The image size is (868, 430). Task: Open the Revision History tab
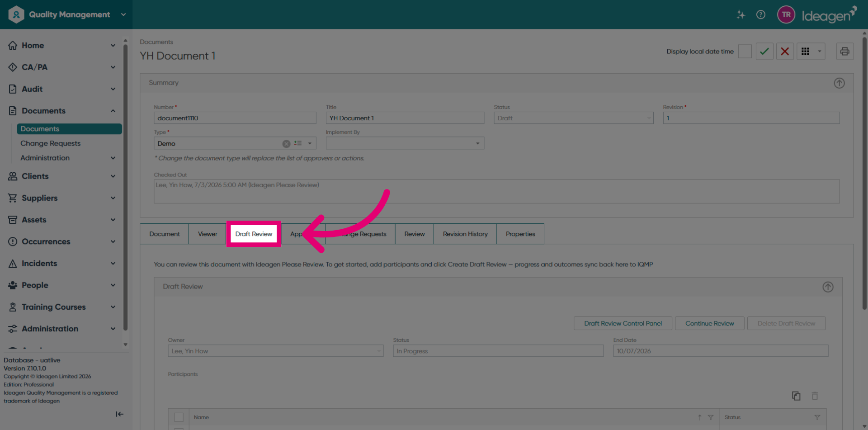465,234
